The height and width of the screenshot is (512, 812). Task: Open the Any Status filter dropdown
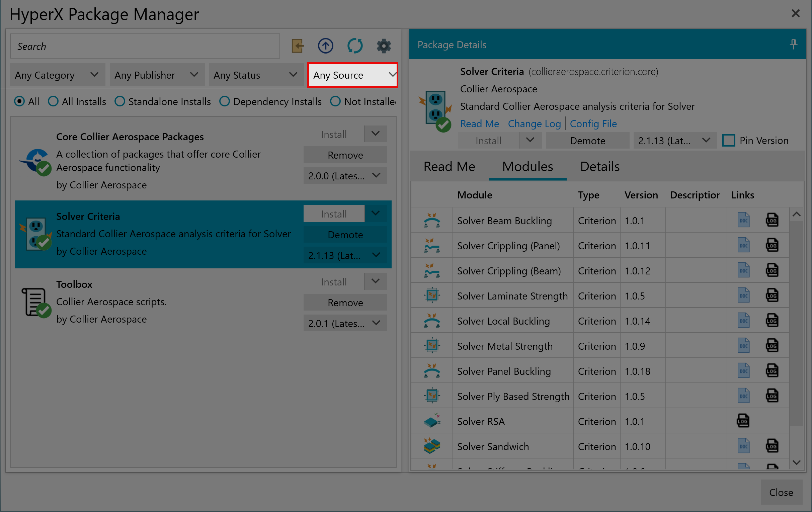(x=256, y=75)
